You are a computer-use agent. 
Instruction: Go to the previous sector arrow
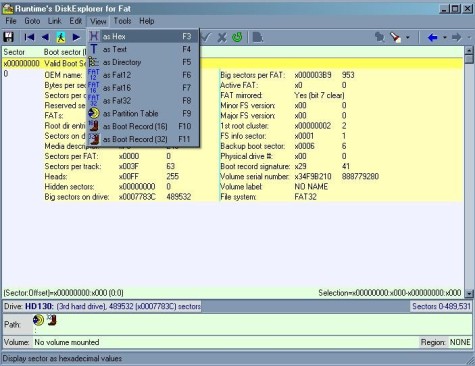45,37
